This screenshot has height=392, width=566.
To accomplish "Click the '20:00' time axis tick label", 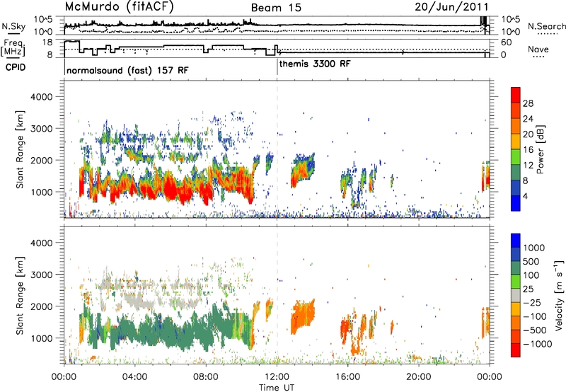I will point(418,377).
